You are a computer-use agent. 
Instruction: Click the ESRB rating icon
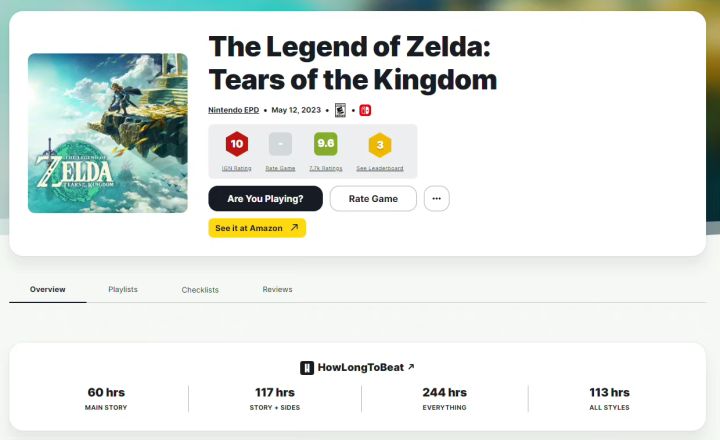click(x=340, y=110)
